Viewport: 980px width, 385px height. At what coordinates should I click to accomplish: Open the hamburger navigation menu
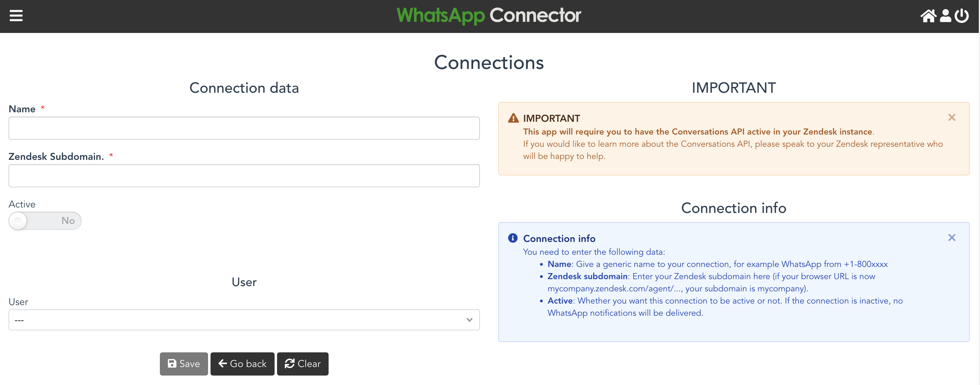(16, 16)
